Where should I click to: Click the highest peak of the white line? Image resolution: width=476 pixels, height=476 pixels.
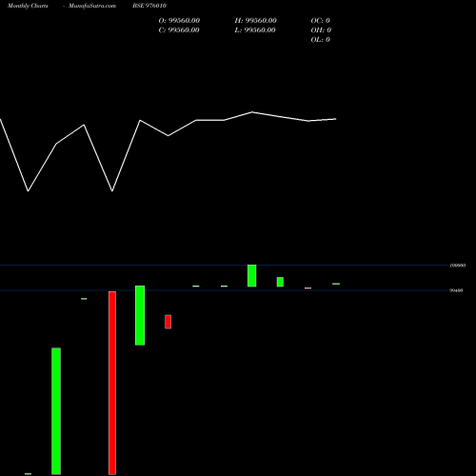point(252,112)
